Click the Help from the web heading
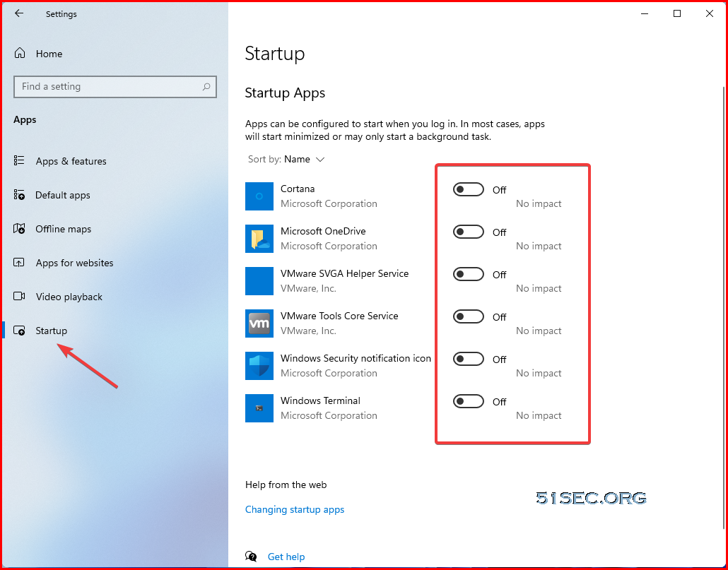 (x=286, y=485)
